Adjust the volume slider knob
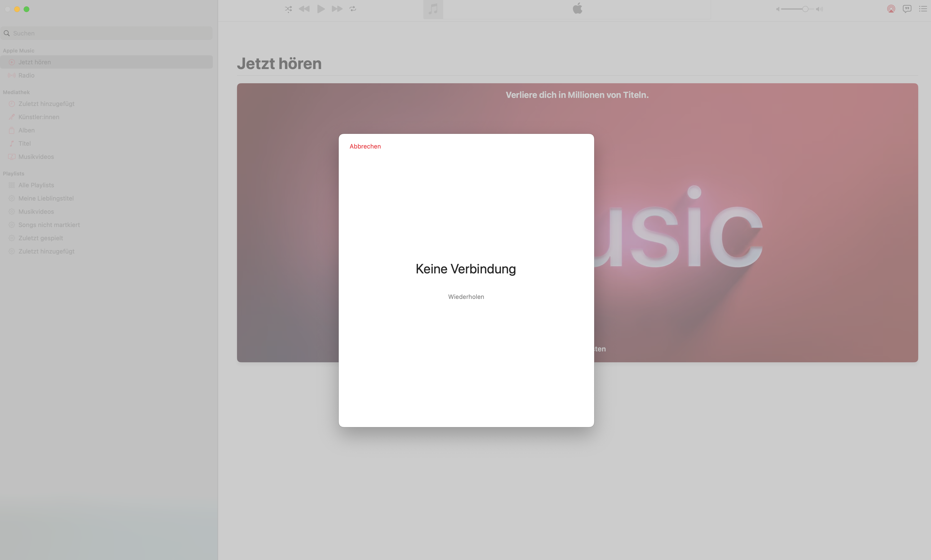The image size is (931, 560). click(805, 9)
